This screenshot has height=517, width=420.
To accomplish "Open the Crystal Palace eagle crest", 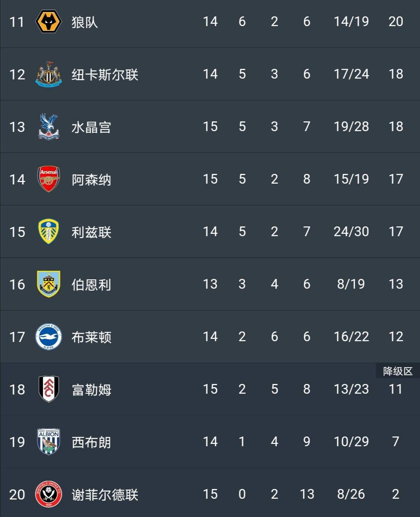I will coord(49,126).
